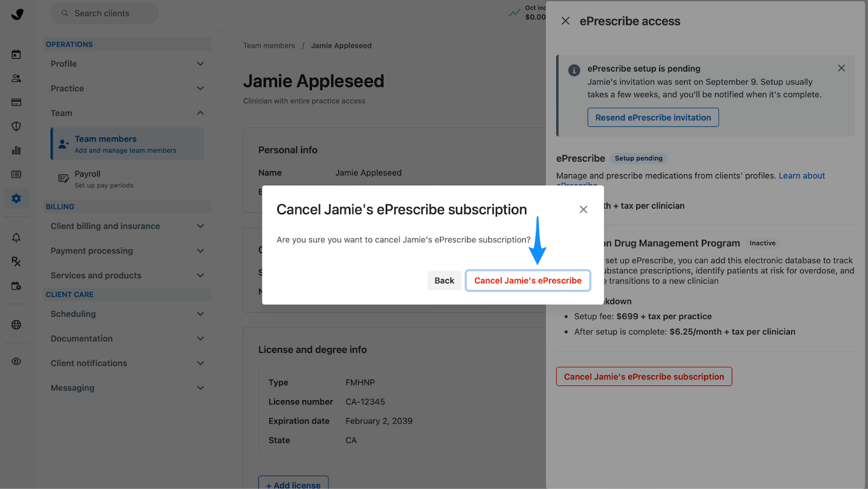Open Payroll set up pay periods item
868x489 pixels.
click(x=127, y=179)
